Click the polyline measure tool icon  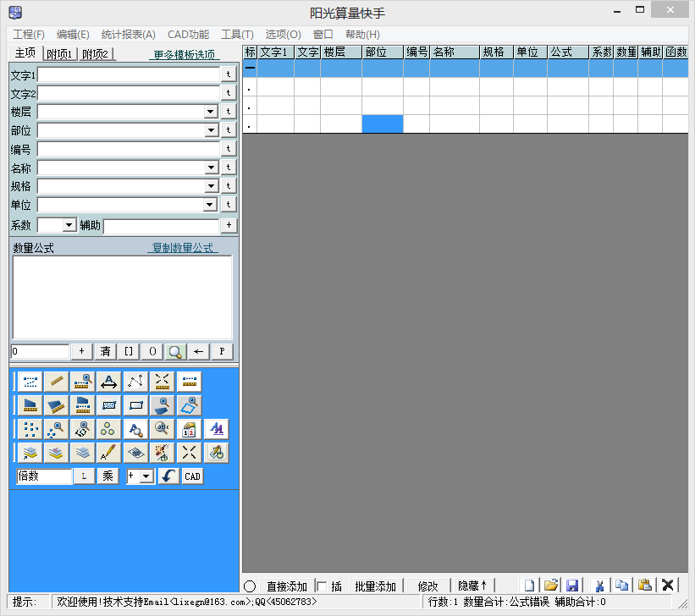(135, 382)
